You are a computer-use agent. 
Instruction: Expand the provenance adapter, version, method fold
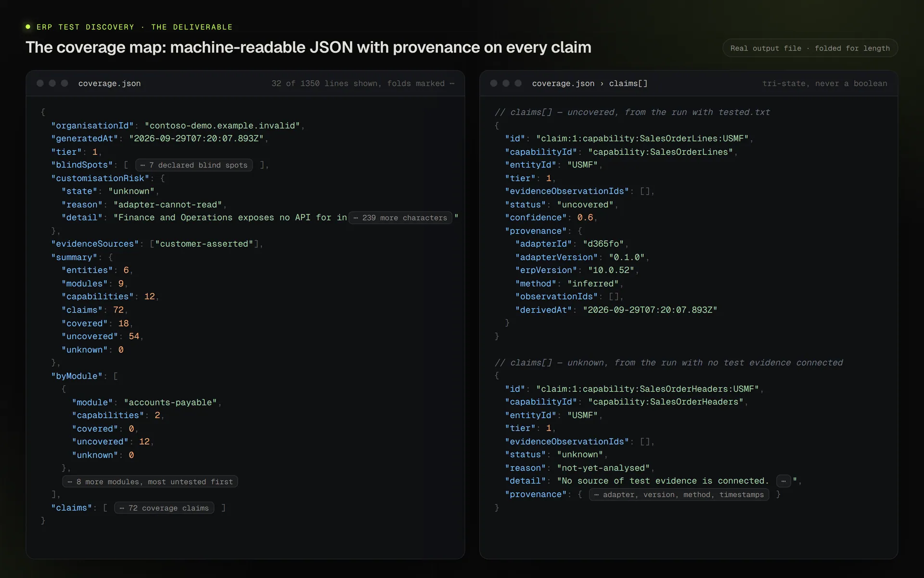(x=679, y=495)
